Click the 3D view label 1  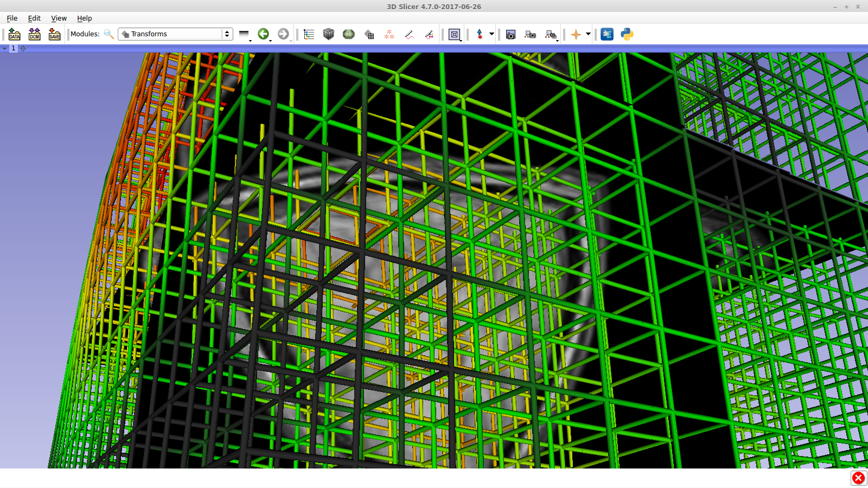pos(14,48)
